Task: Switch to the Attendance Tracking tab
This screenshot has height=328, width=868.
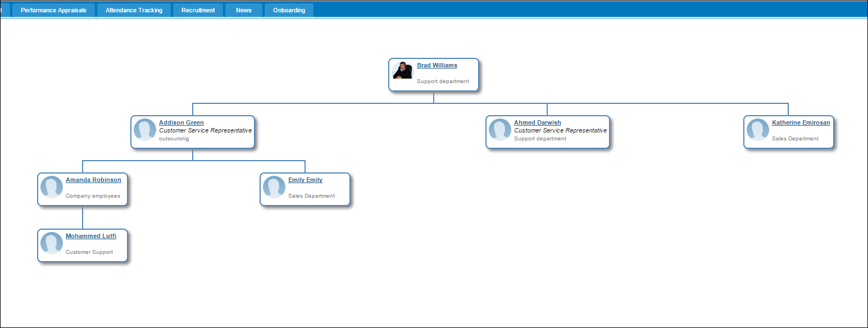Action: 134,10
